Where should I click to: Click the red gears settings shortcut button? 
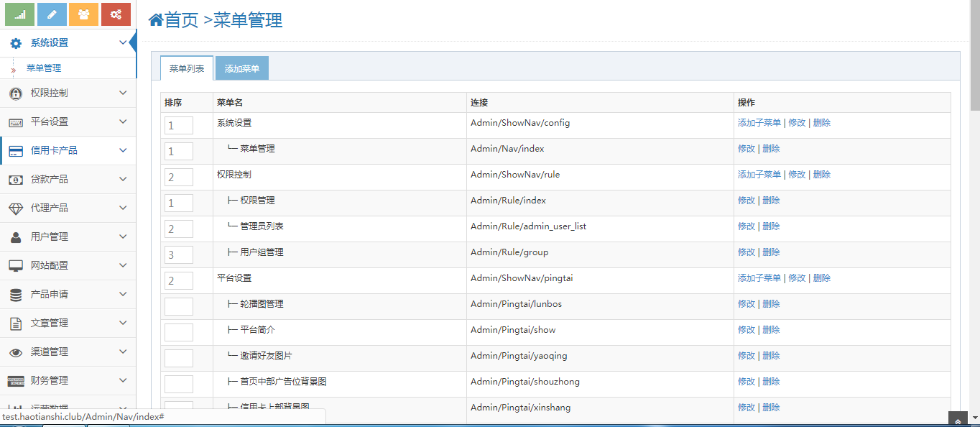point(116,14)
